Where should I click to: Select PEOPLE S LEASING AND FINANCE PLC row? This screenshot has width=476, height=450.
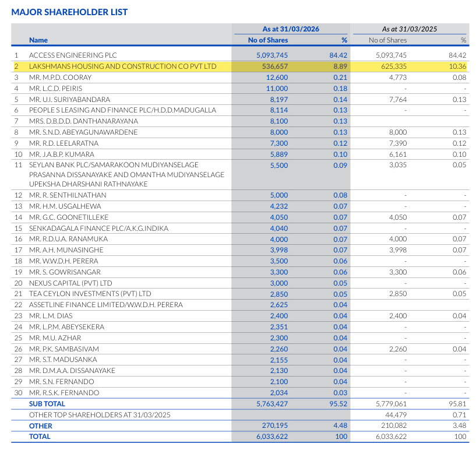point(123,110)
